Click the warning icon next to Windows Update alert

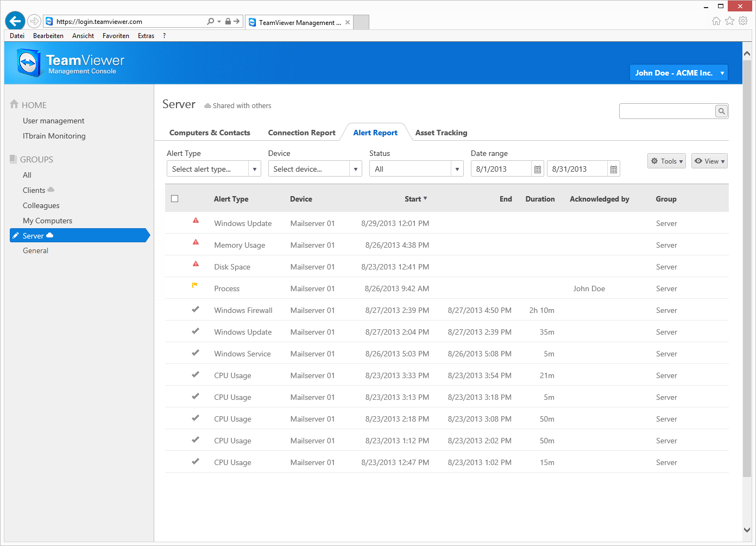pos(196,220)
